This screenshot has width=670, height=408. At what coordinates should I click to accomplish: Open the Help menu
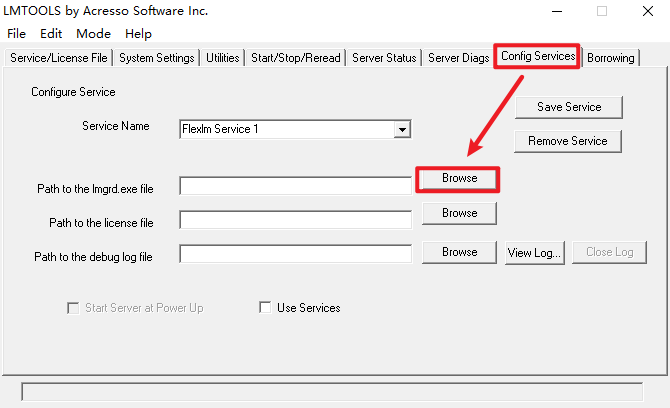pyautogui.click(x=138, y=33)
